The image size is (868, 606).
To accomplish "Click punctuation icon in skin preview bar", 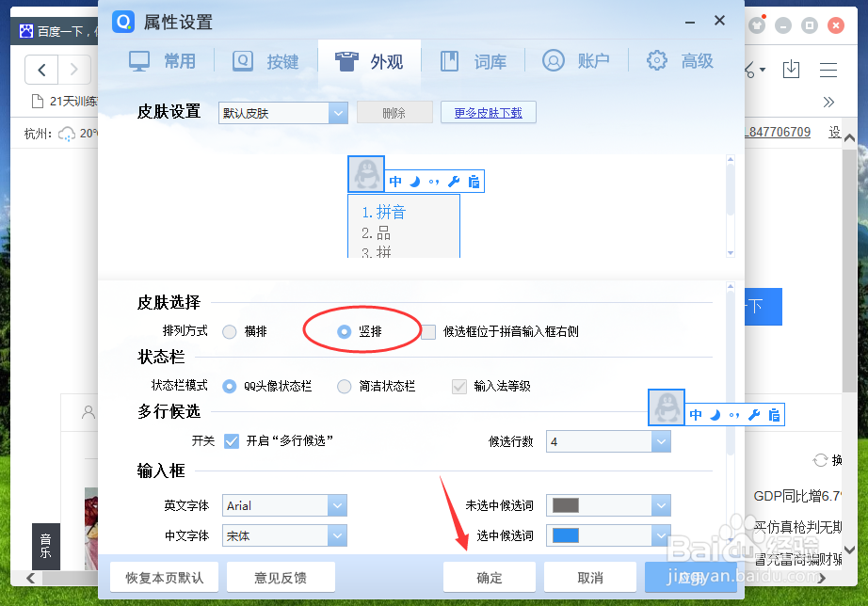I will coord(434,182).
